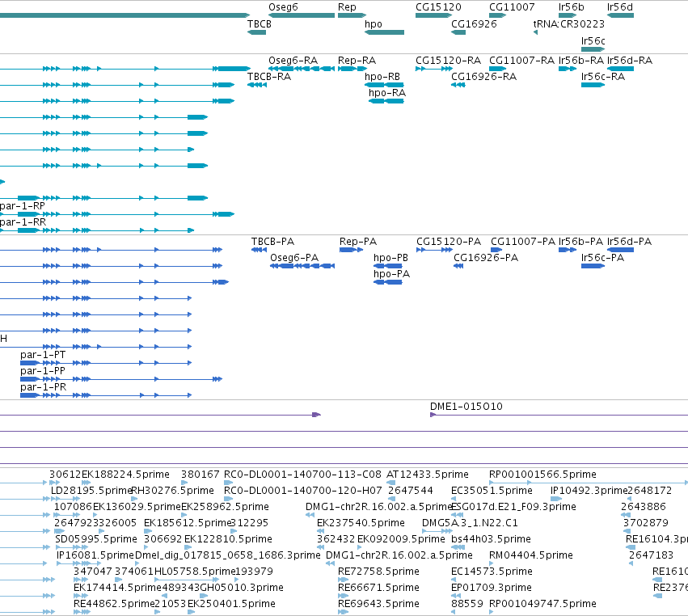This screenshot has width=688, height=616.
Task: Click EST label AT12433.5prime
Action: 428,475
